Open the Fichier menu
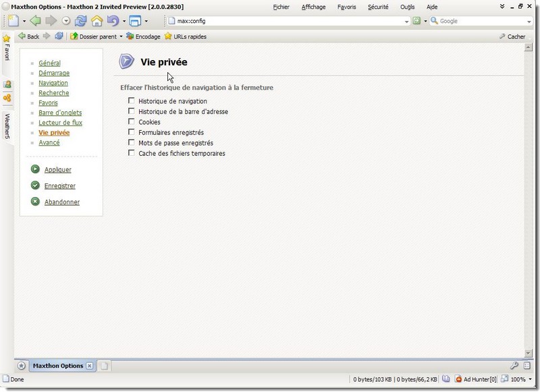Viewport: 540px width, 392px height. point(281,7)
